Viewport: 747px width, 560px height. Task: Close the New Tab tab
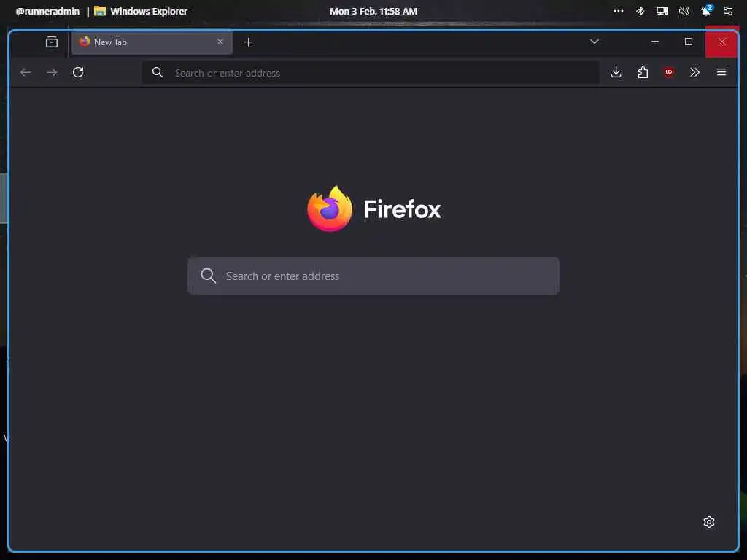click(220, 42)
